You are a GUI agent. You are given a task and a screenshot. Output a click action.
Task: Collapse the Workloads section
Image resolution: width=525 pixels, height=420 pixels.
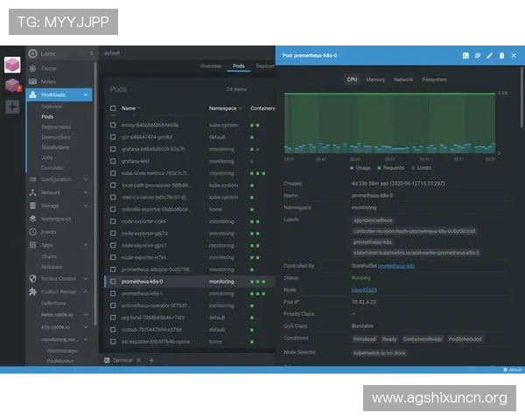(x=86, y=94)
